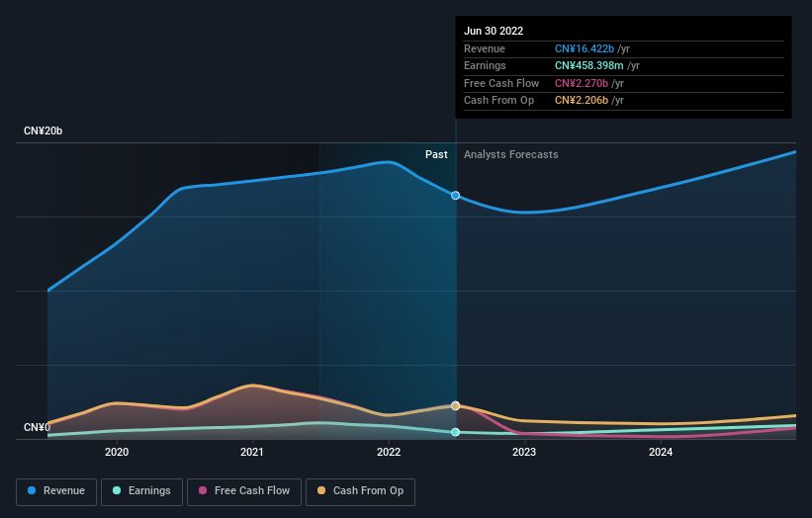Click the CN¥20b y-axis label
812x518 pixels.
(x=43, y=130)
